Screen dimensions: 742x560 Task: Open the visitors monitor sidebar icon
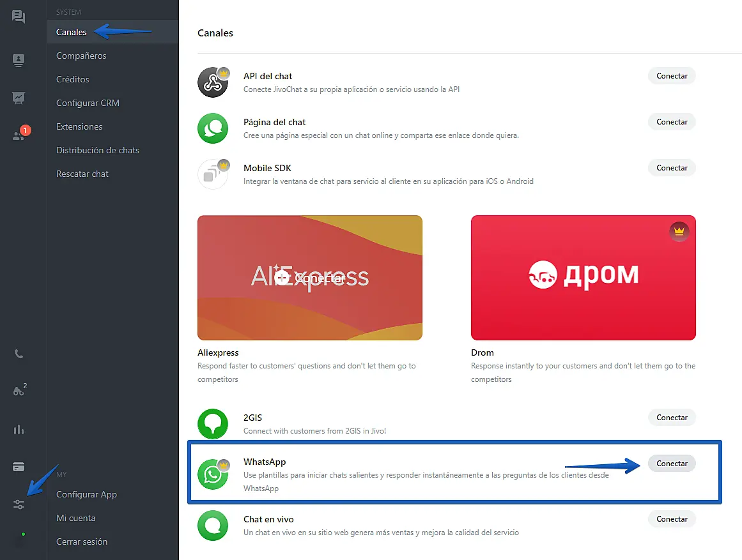pyautogui.click(x=19, y=61)
